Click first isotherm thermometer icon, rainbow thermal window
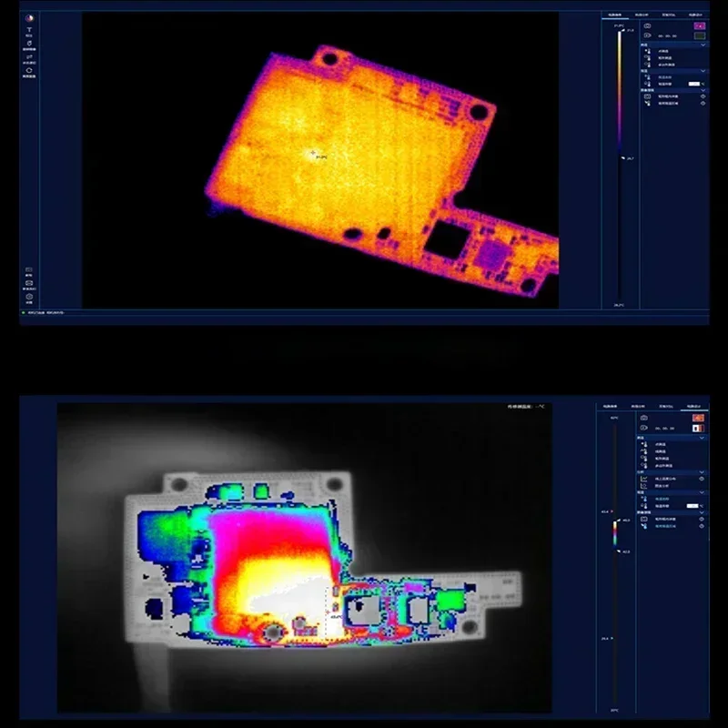Image resolution: width=728 pixels, height=728 pixels. point(644,499)
